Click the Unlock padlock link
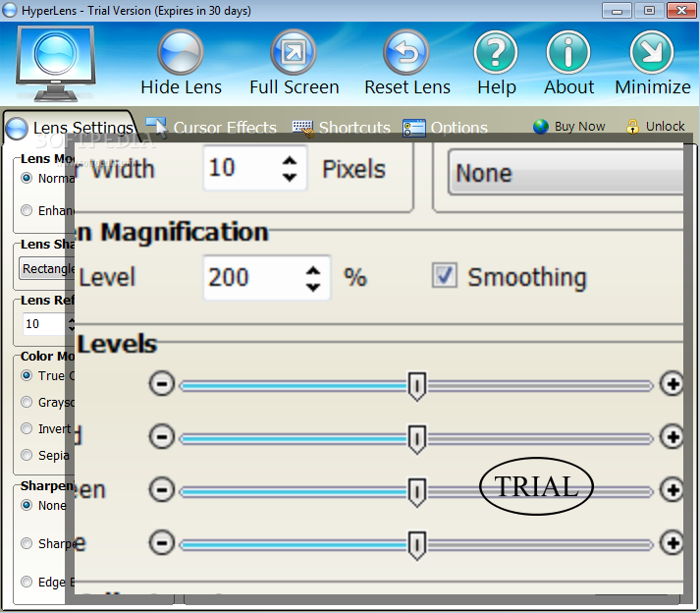Screen dimensions: 700x613 tap(656, 127)
